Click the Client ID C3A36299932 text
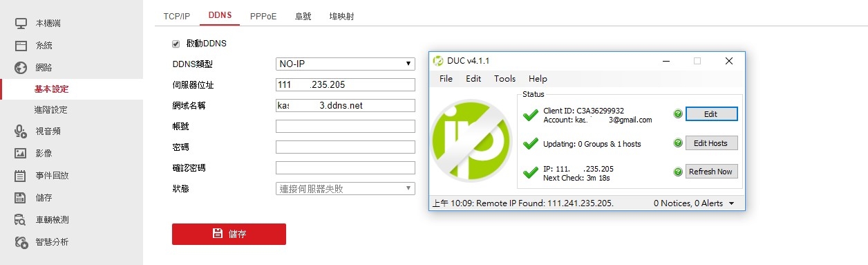 coord(583,111)
